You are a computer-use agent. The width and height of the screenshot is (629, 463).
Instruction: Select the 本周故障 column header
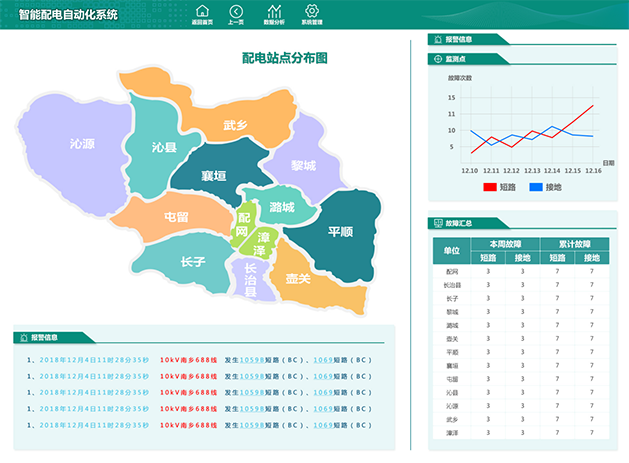point(505,243)
